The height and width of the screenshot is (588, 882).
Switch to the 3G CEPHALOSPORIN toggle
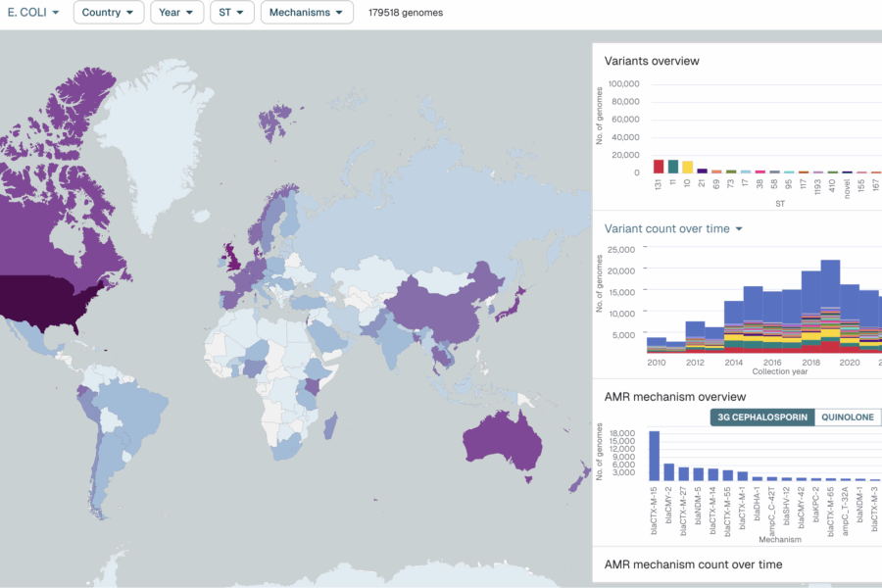762,417
